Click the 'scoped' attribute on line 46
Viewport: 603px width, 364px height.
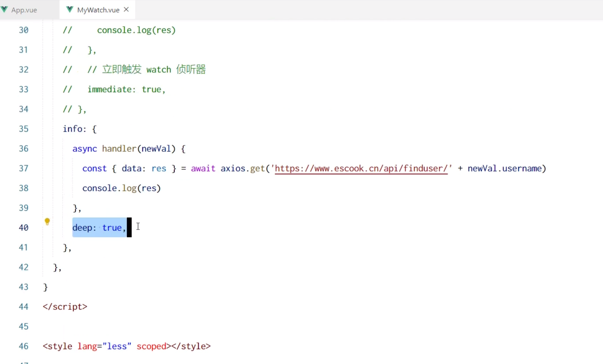(151, 346)
